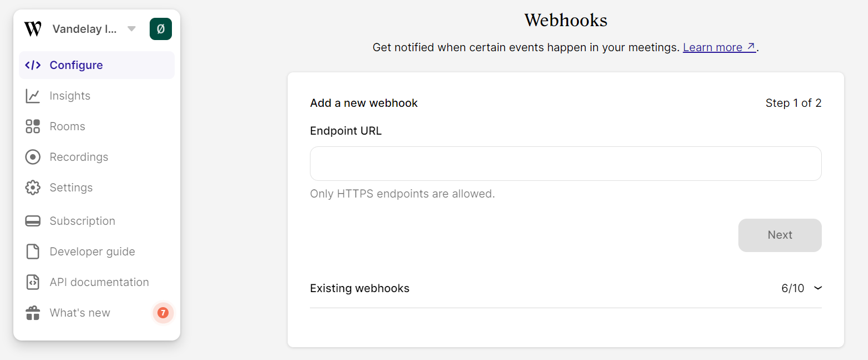Open the Vandelay organization dropdown arrow
The height and width of the screenshot is (360, 868).
coord(131,29)
